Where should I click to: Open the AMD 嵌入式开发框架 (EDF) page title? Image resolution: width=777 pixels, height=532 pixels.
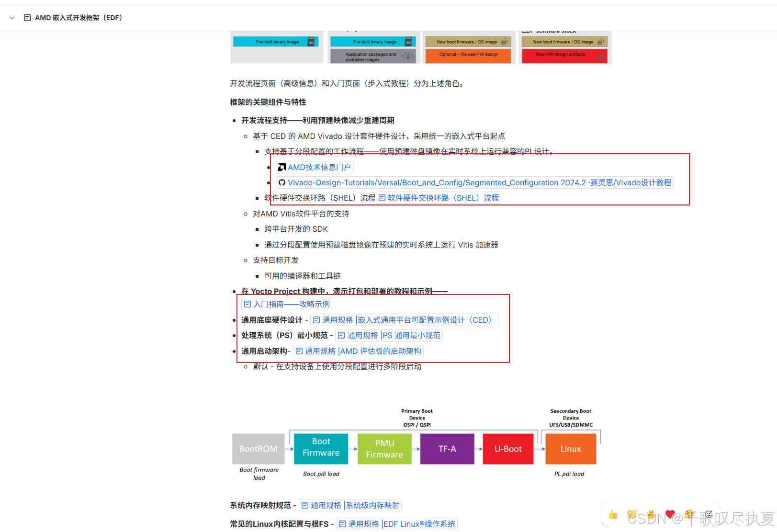tap(79, 18)
